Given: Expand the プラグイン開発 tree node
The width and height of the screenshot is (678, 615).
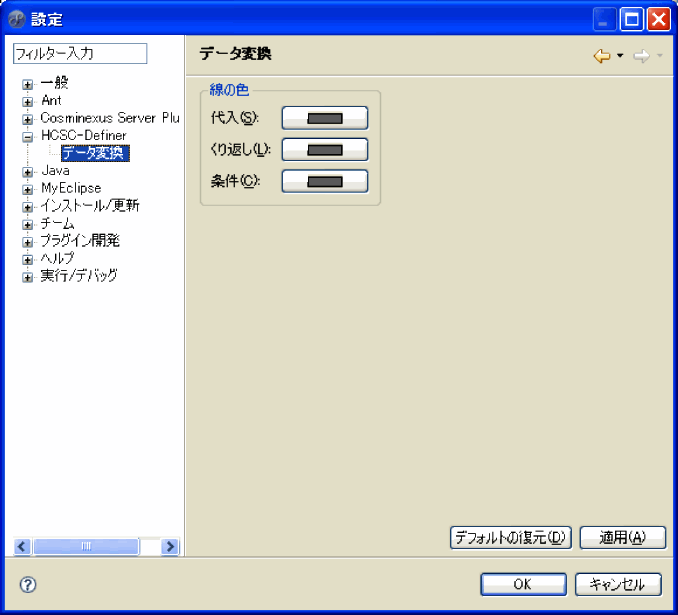Looking at the screenshot, I should (28, 242).
